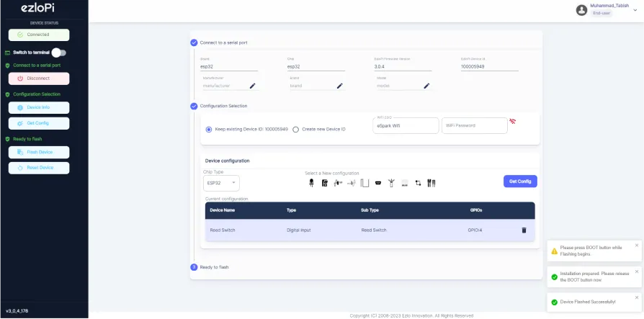The image size is (644, 319).
Task: Click the Flash Device sidebar button
Action: (40, 152)
